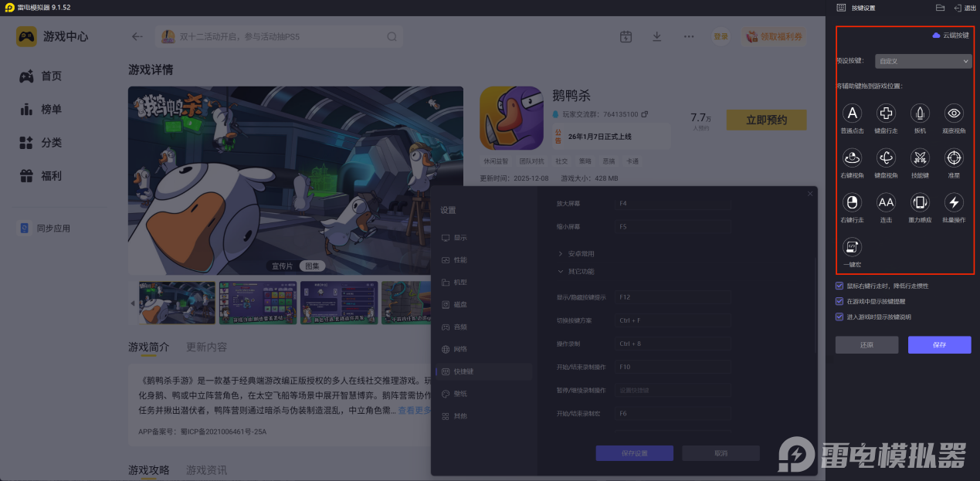Screen dimensions: 980x481
Task: Select the 键盘视角 key icon
Action: (886, 158)
